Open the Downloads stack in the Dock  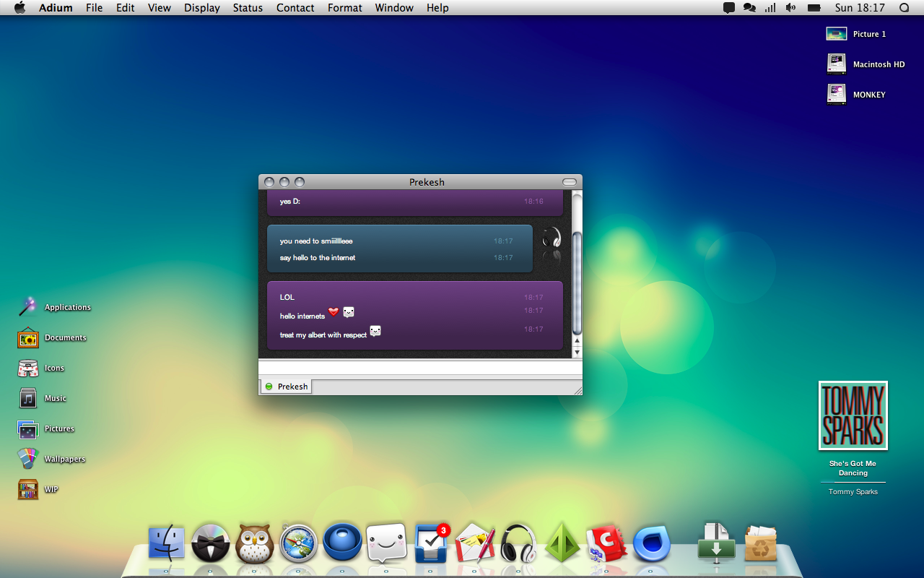click(716, 542)
